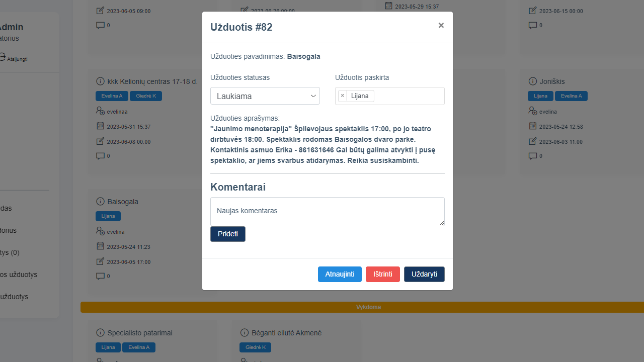The width and height of the screenshot is (644, 362).
Task: Click the Atsijungti logout link
Action: (17, 59)
